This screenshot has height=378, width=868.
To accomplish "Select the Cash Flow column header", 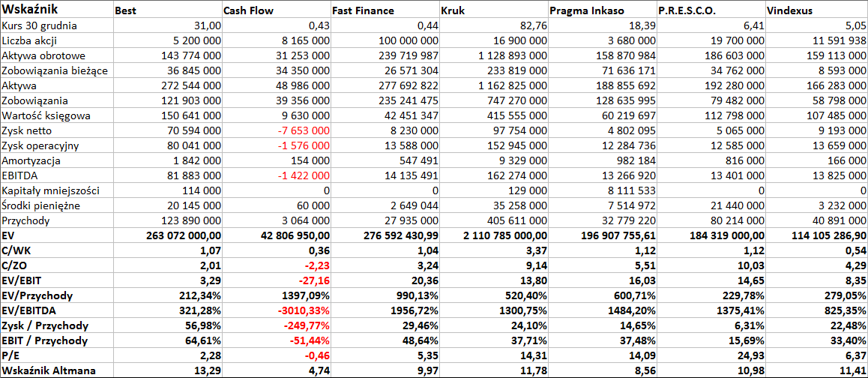I will pos(277,10).
